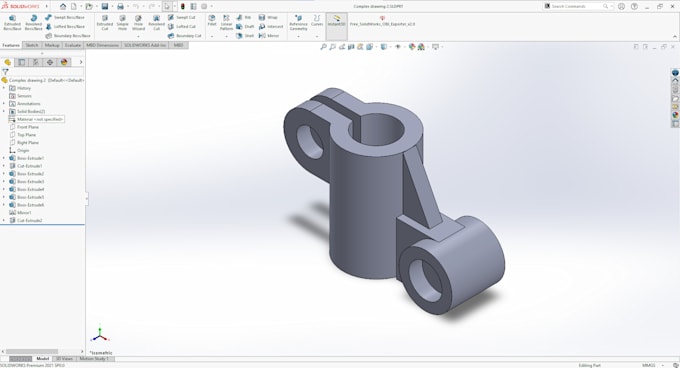Open the ConfigurationManager tab

(x=36, y=62)
